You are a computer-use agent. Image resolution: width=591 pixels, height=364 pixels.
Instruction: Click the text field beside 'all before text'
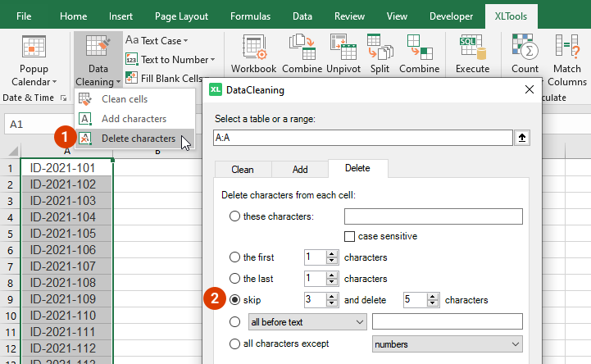pos(448,322)
